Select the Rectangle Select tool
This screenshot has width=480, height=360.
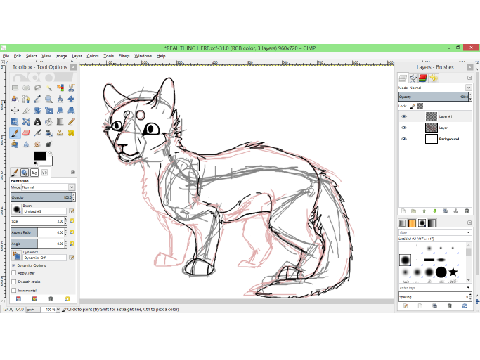(x=15, y=88)
